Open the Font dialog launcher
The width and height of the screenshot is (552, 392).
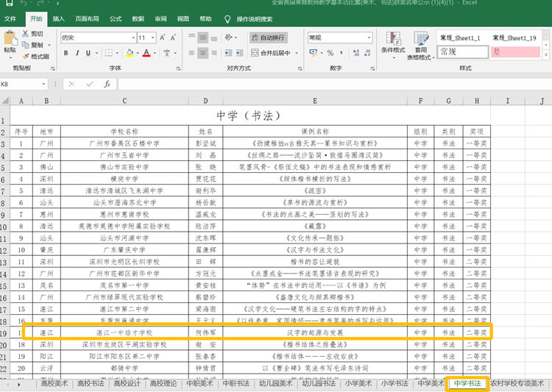[x=178, y=68]
